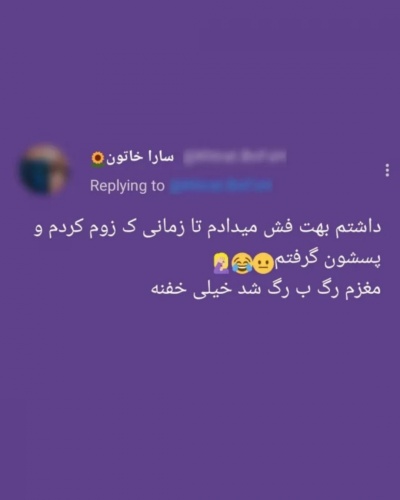This screenshot has width=400, height=500.
Task: Open the blurred mention after Replying to
Action: [221, 186]
